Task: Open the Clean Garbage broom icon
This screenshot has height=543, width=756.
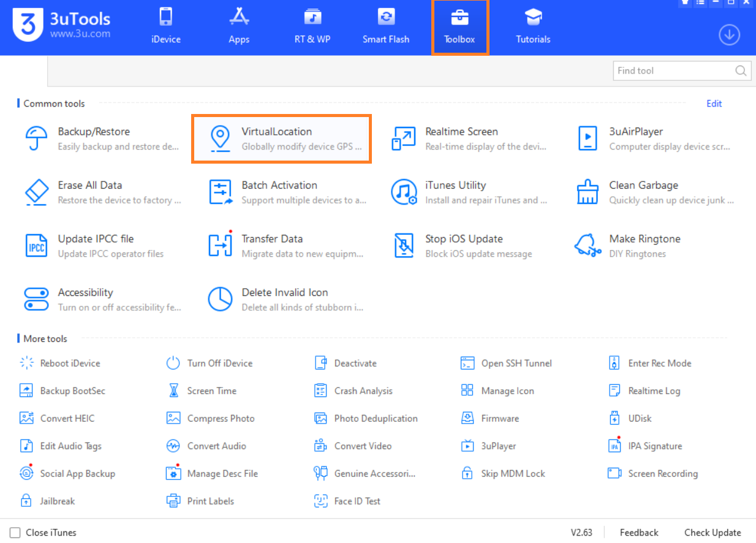Action: (x=588, y=192)
